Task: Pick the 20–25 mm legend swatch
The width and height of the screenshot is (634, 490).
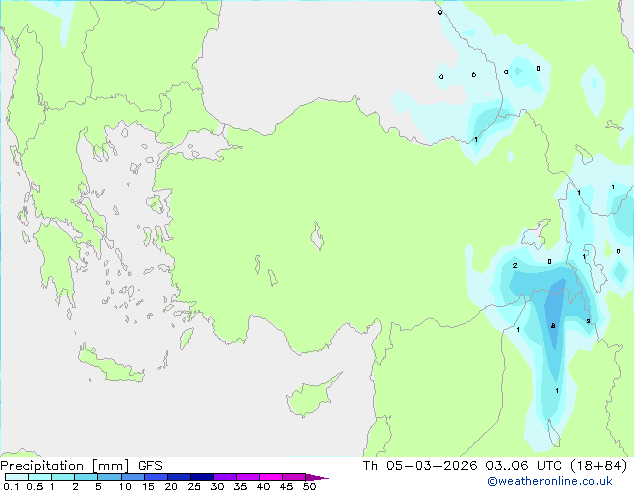Action: point(178,477)
